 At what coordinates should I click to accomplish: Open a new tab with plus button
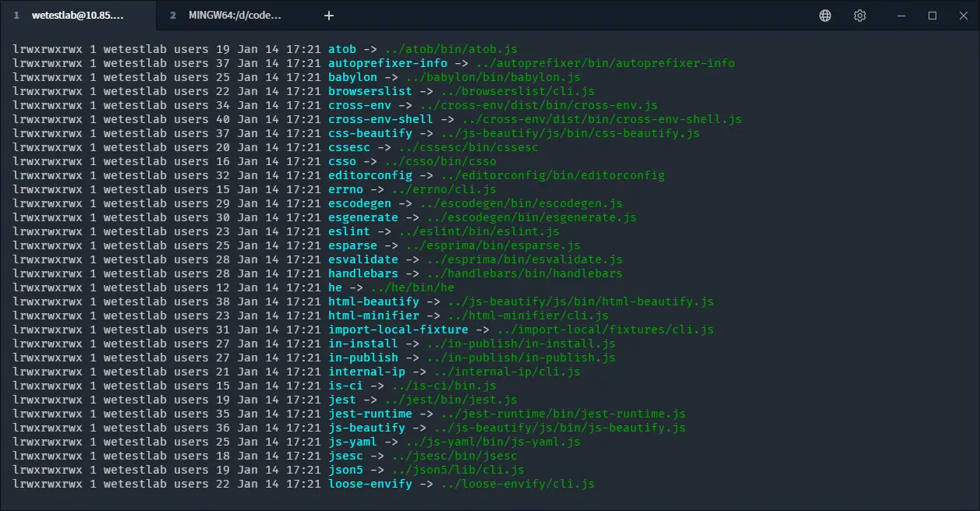(x=329, y=16)
